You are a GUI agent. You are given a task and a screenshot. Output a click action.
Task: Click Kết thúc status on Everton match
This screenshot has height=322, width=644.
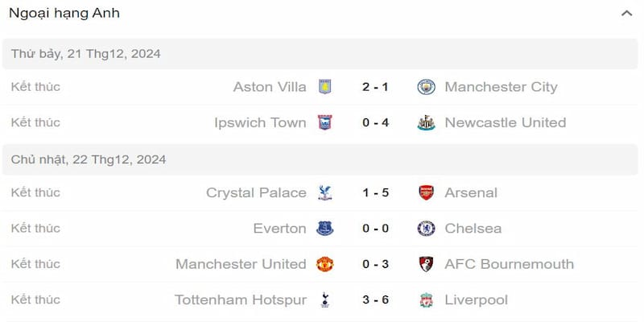tap(35, 229)
